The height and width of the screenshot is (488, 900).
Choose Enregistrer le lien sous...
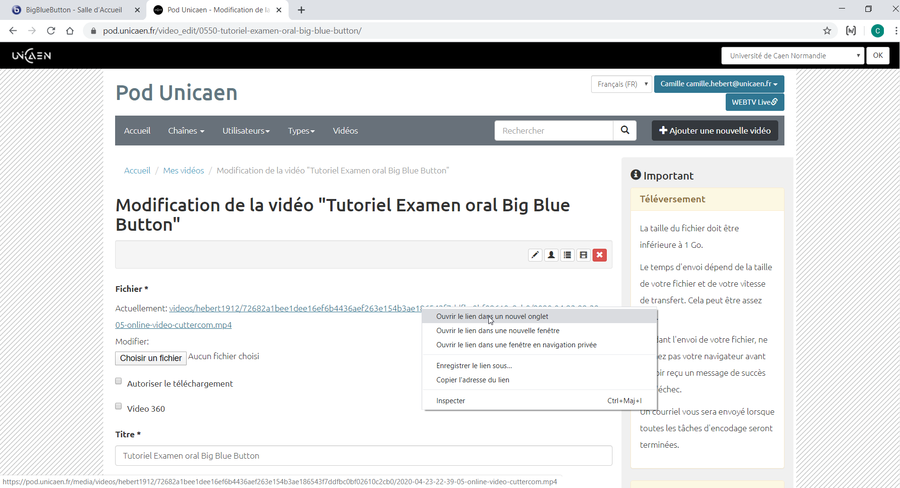coord(540,366)
